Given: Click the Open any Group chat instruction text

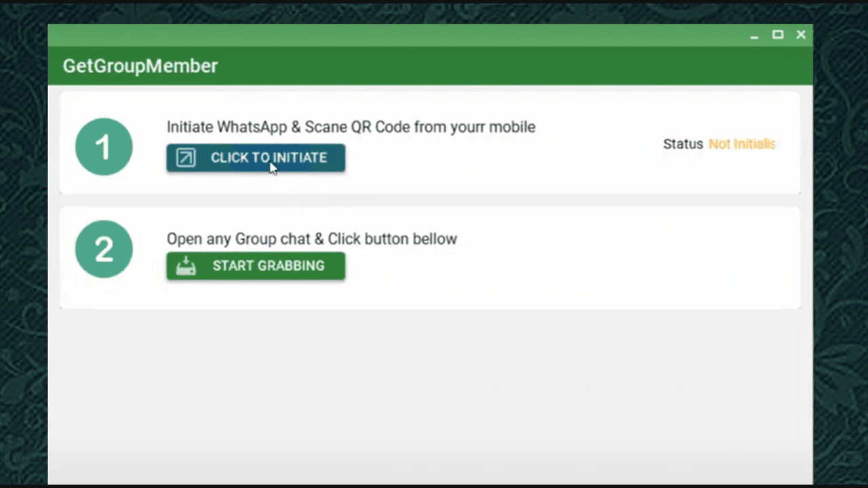Looking at the screenshot, I should pyautogui.click(x=312, y=239).
